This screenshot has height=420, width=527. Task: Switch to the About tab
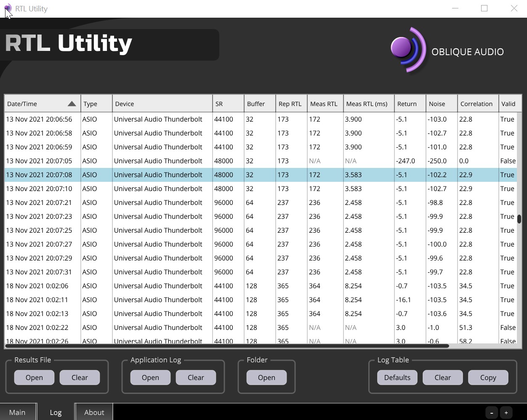tap(94, 412)
